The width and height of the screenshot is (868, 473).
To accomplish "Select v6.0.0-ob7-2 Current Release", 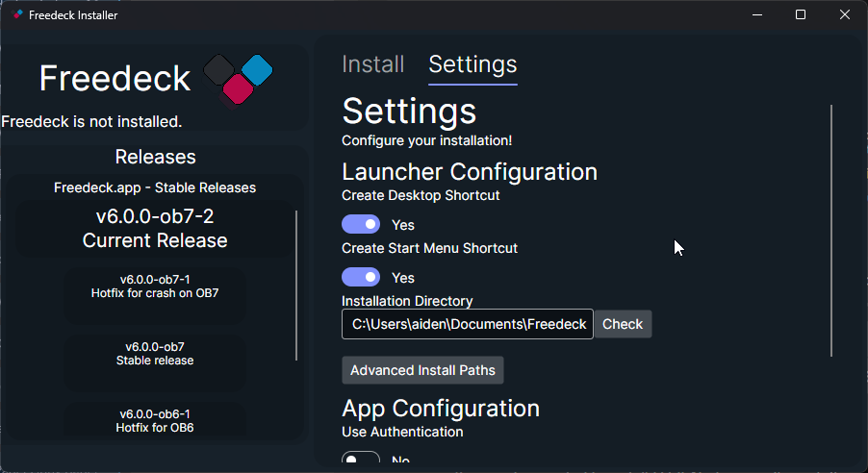I will click(x=155, y=229).
